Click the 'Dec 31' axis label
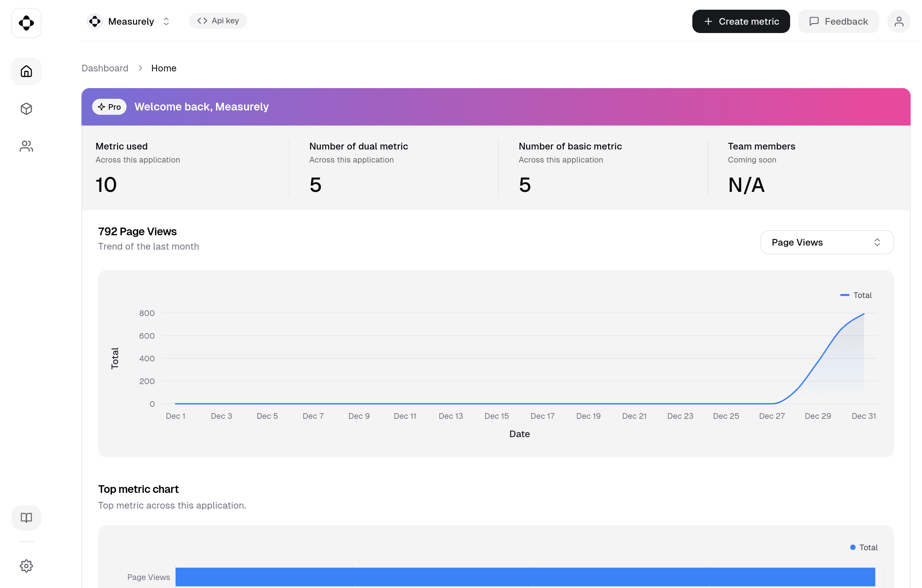This screenshot has width=922, height=588. pyautogui.click(x=864, y=416)
